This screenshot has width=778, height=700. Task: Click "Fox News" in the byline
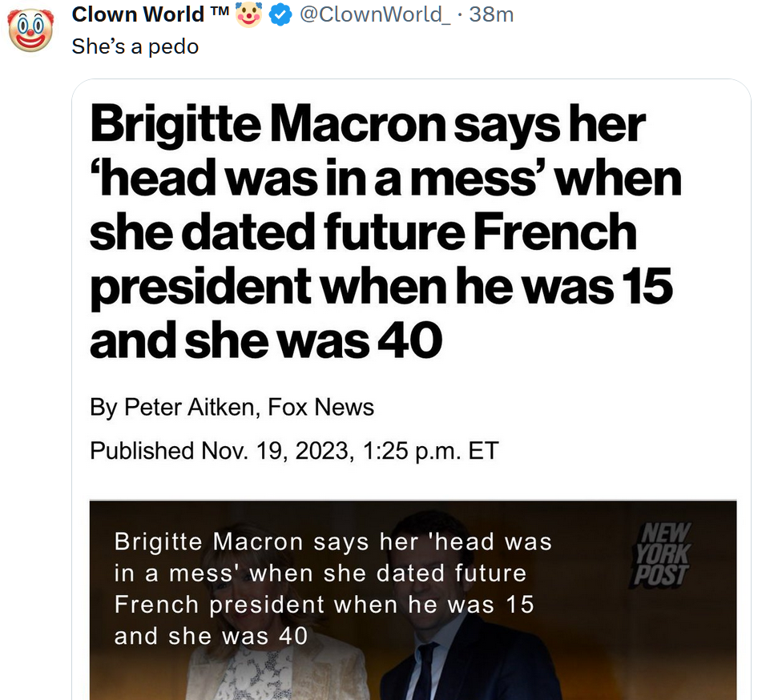(x=320, y=407)
